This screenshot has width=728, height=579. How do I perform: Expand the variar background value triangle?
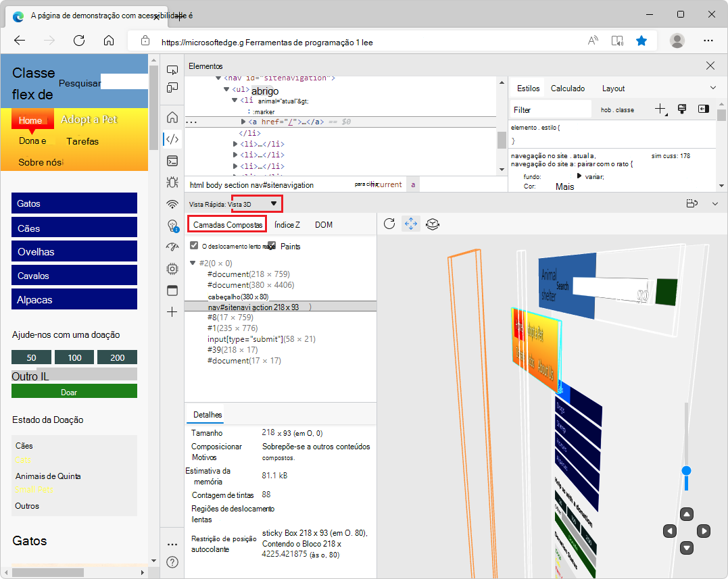(x=579, y=176)
